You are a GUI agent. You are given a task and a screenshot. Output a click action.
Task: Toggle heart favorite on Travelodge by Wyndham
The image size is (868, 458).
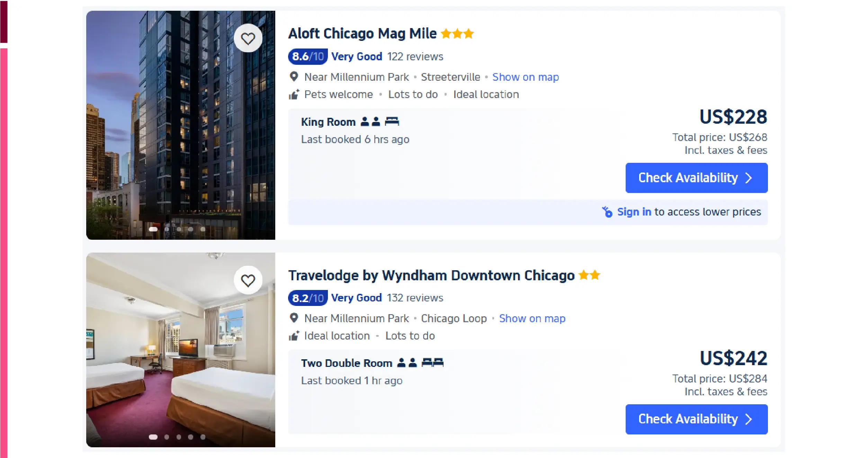(x=248, y=280)
